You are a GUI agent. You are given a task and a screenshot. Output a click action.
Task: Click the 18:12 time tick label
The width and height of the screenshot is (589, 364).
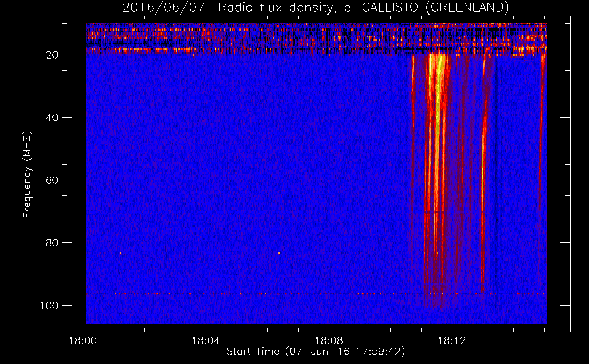coord(452,341)
